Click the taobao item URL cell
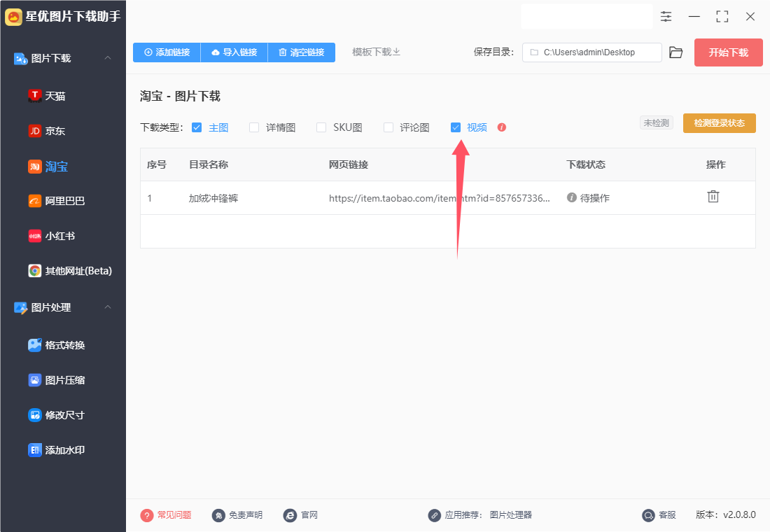Viewport: 770px width, 532px height. [440, 199]
